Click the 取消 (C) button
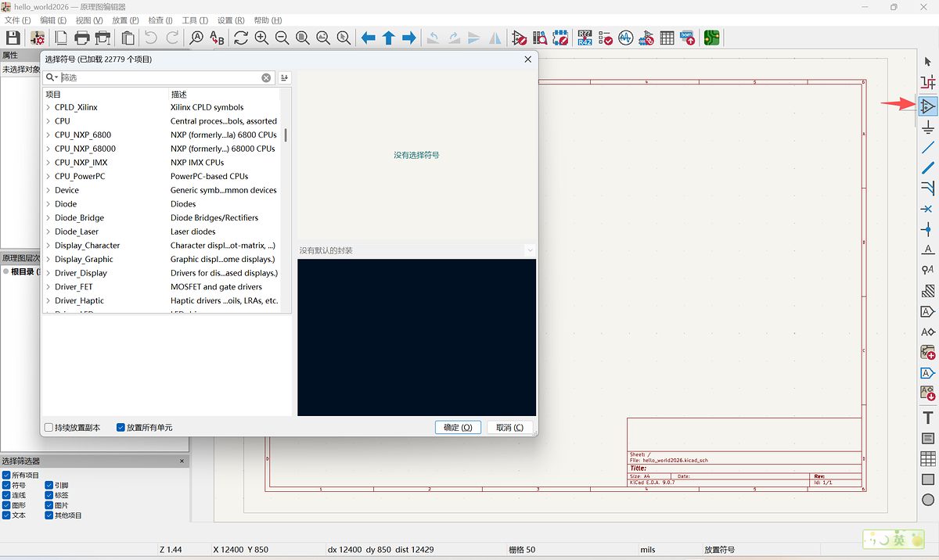The height and width of the screenshot is (560, 939). (x=510, y=428)
